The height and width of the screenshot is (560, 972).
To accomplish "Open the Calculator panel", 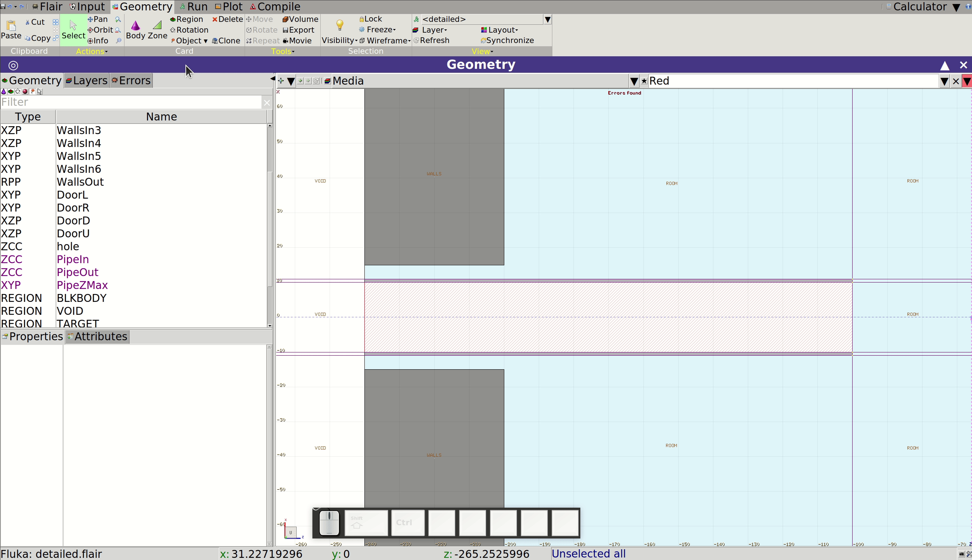I will pos(917,6).
